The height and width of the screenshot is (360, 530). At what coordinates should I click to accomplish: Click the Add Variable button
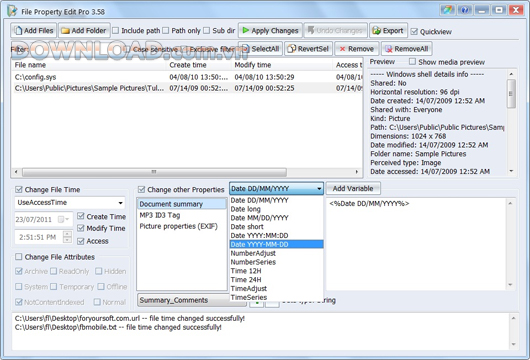[353, 189]
